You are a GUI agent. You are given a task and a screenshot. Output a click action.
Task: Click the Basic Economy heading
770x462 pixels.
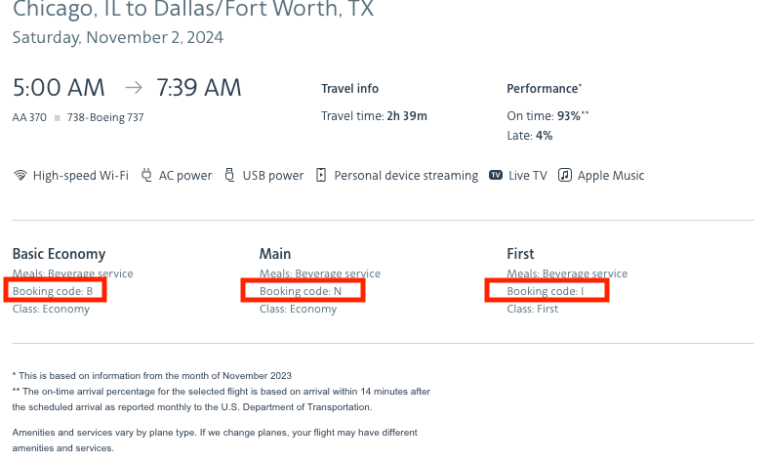(58, 254)
